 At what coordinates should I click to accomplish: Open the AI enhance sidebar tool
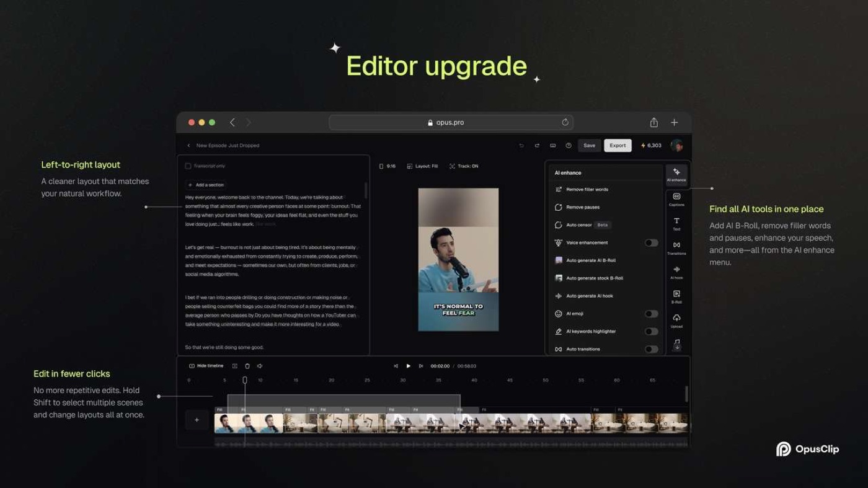coord(676,174)
